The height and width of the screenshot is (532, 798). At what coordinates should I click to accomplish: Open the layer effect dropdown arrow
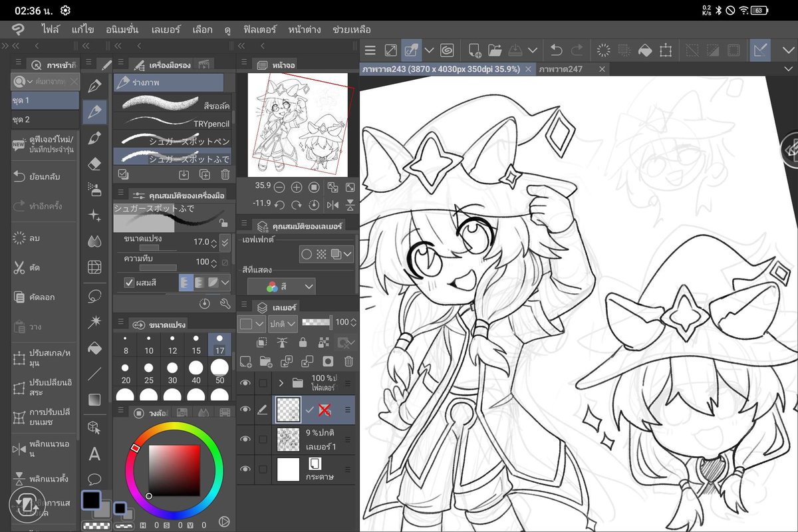[x=348, y=253]
